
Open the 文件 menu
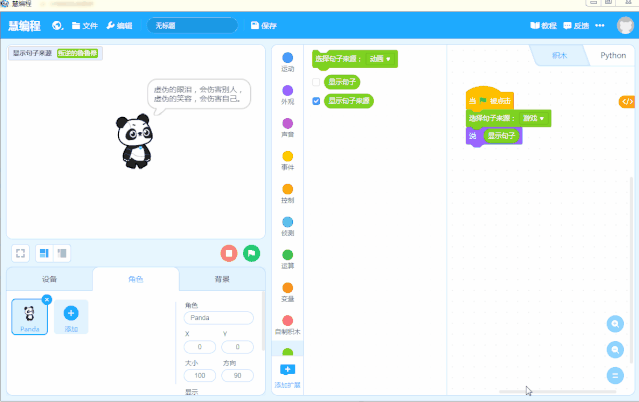click(x=85, y=26)
